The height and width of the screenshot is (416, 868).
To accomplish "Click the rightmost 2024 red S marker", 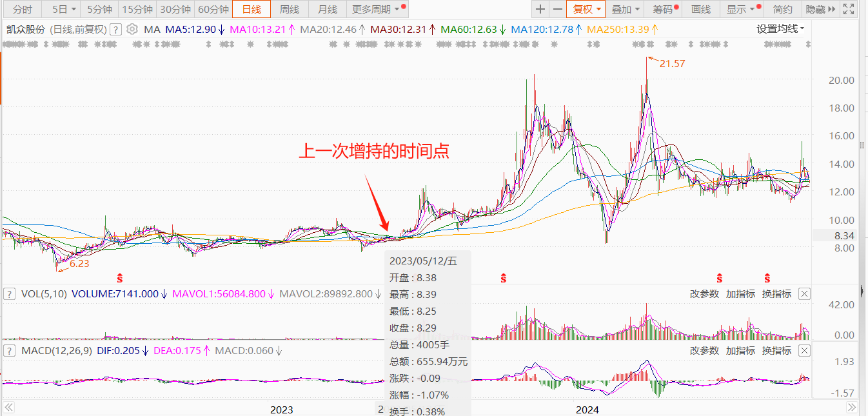I will [x=767, y=278].
